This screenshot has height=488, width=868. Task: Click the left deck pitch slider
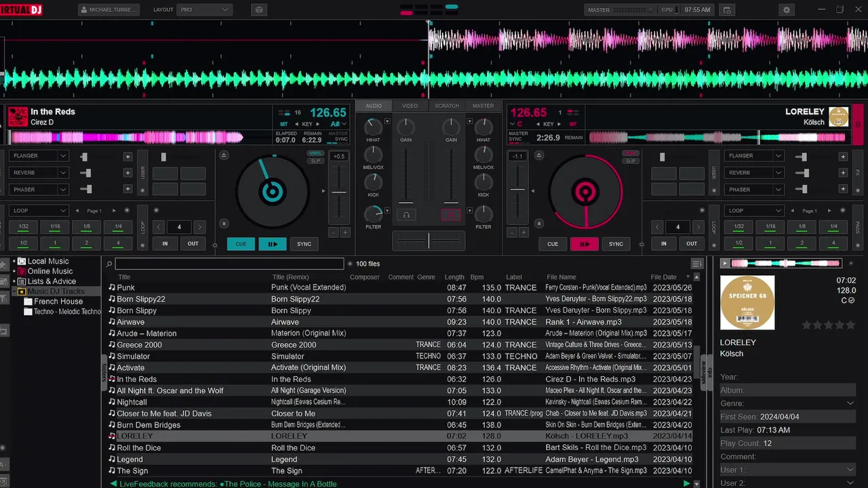[339, 192]
